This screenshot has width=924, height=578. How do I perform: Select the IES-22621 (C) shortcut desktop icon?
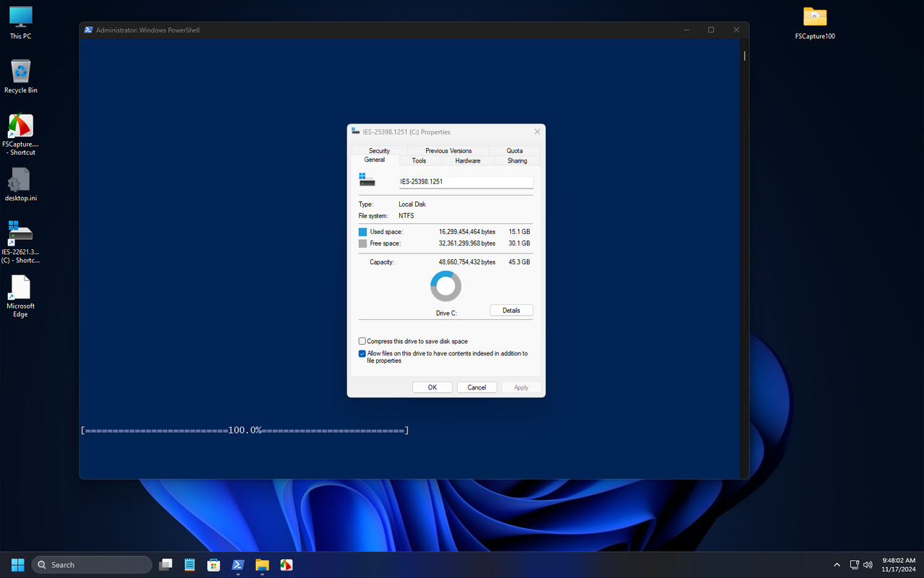tap(20, 242)
